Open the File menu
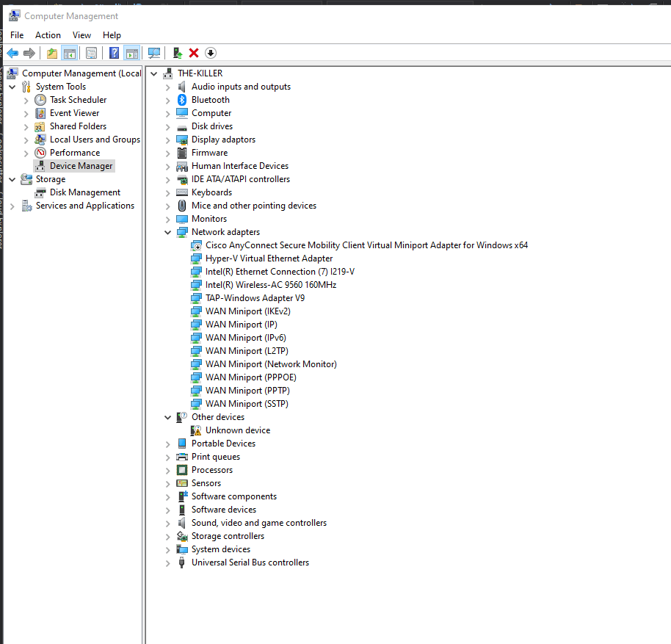 [x=17, y=35]
